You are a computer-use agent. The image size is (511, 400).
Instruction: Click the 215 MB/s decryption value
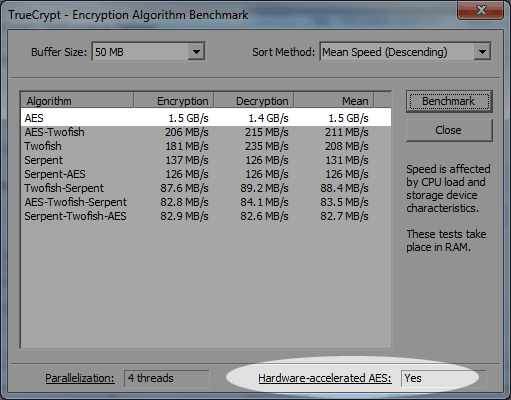pyautogui.click(x=267, y=132)
